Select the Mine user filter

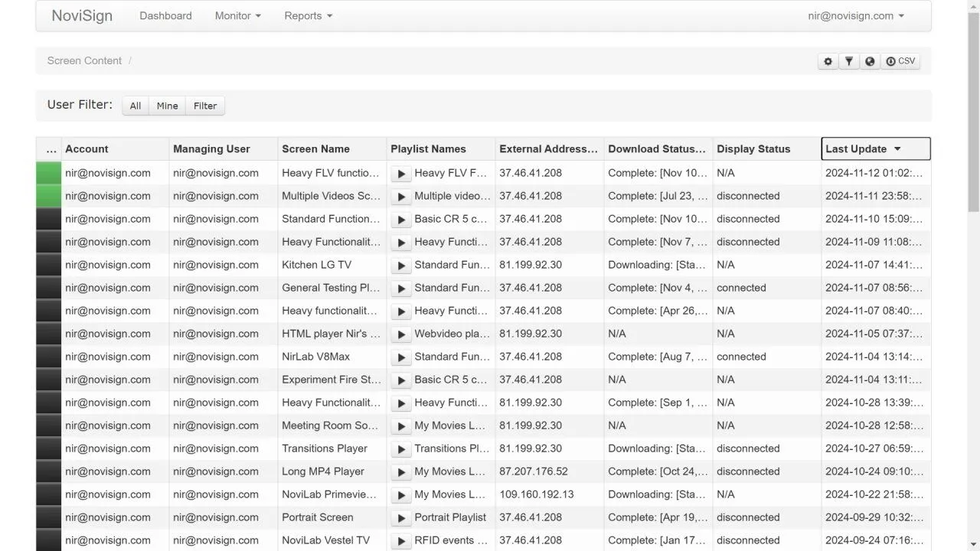[x=167, y=106]
